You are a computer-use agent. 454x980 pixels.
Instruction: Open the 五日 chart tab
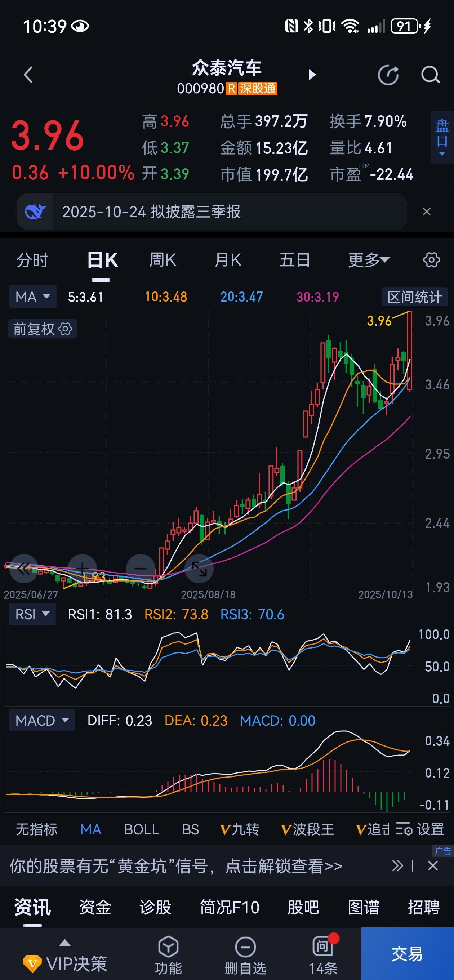(294, 260)
